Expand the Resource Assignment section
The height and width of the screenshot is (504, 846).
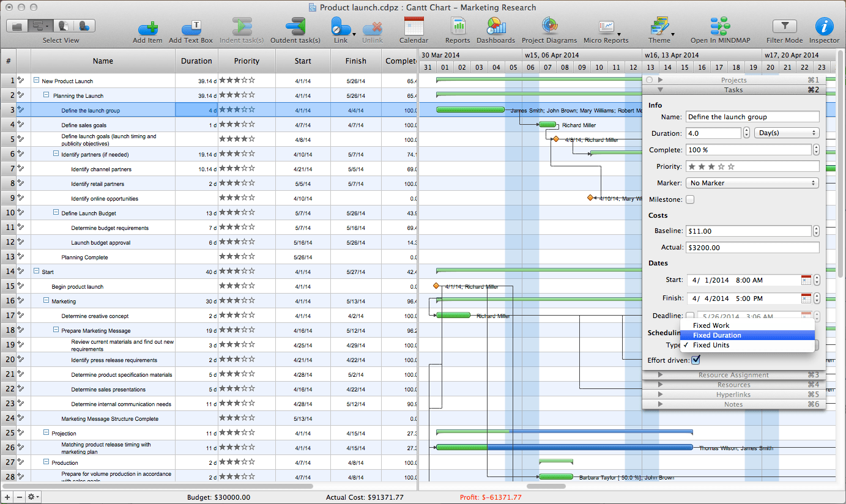[733, 375]
